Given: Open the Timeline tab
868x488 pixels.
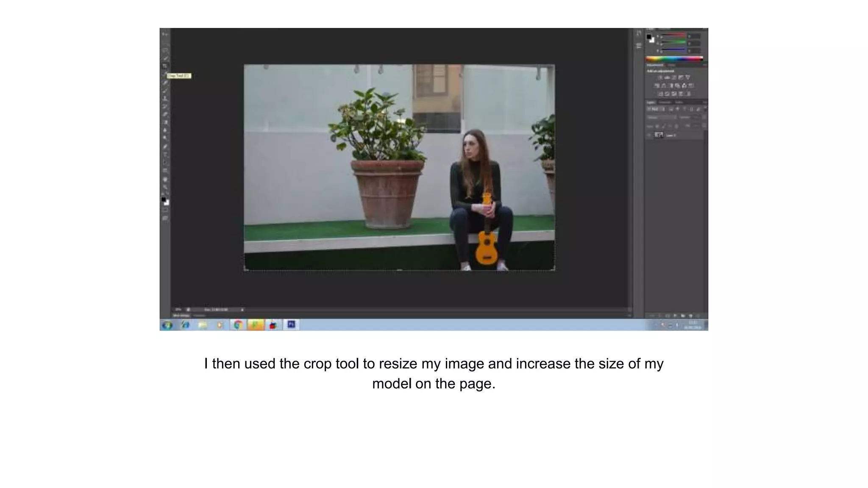Looking at the screenshot, I should 199,316.
